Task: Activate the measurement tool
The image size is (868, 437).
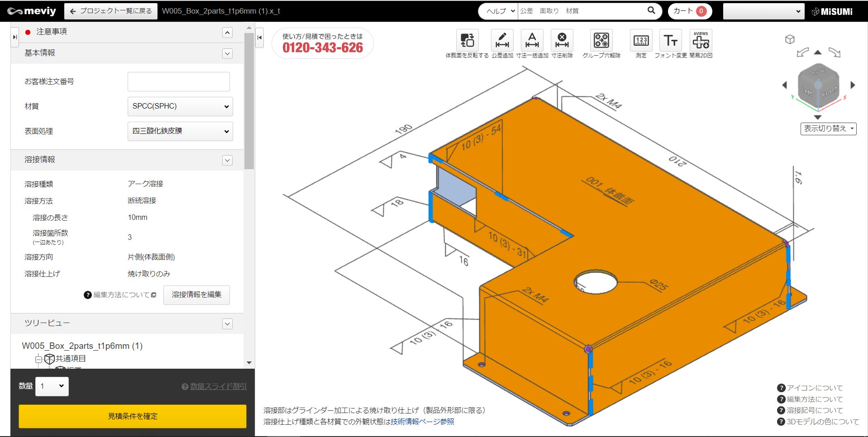Action: 641,41
